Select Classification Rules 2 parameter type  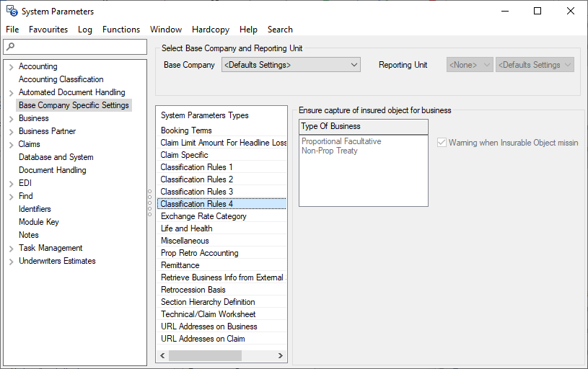[197, 179]
